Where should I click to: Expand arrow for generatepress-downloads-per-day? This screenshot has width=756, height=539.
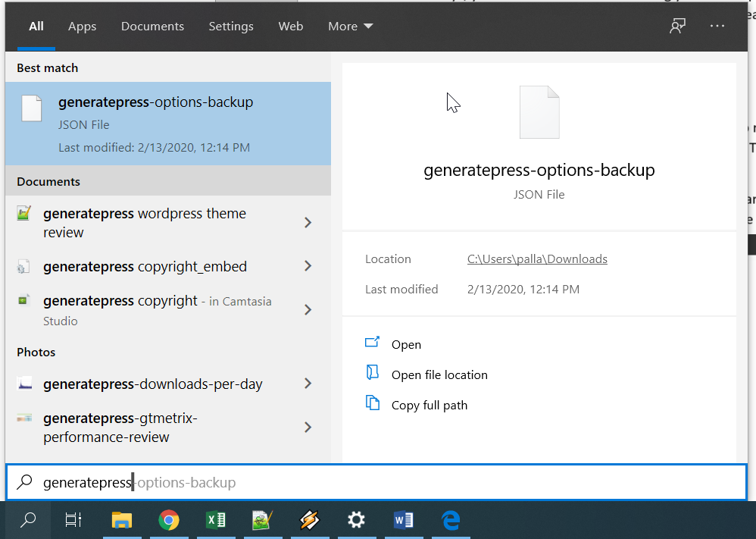[x=308, y=384]
